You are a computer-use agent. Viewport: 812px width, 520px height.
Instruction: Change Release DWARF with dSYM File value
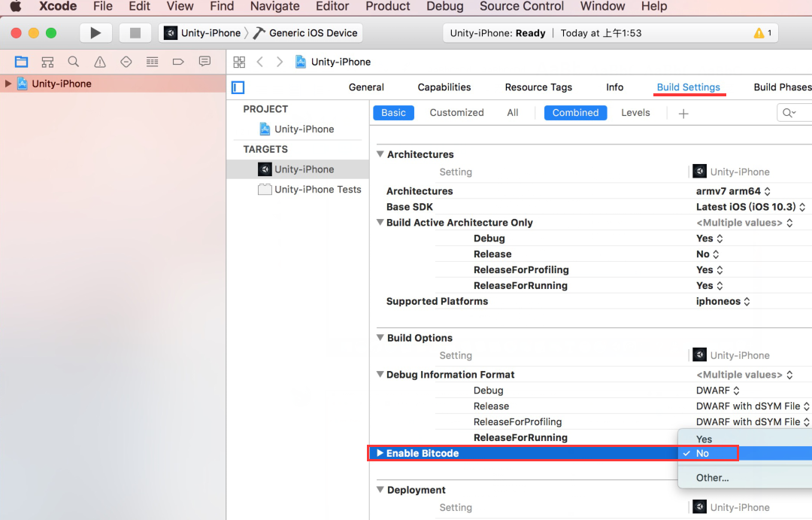[x=753, y=406]
